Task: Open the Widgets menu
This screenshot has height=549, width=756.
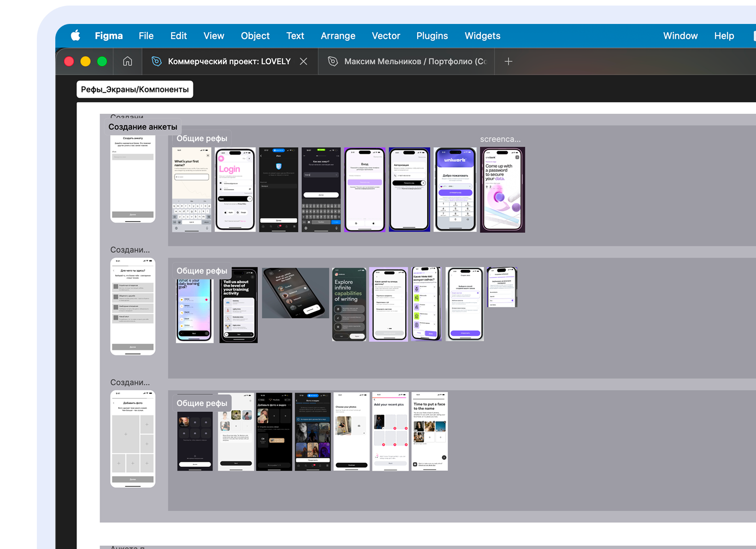Action: click(x=482, y=36)
